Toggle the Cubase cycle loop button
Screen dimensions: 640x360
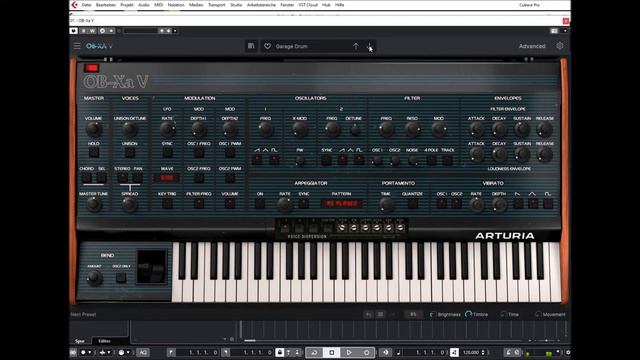314,352
